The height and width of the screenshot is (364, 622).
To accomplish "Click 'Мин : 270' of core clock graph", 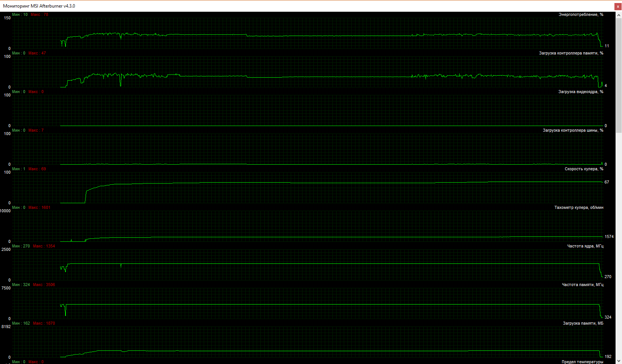I will tap(21, 246).
